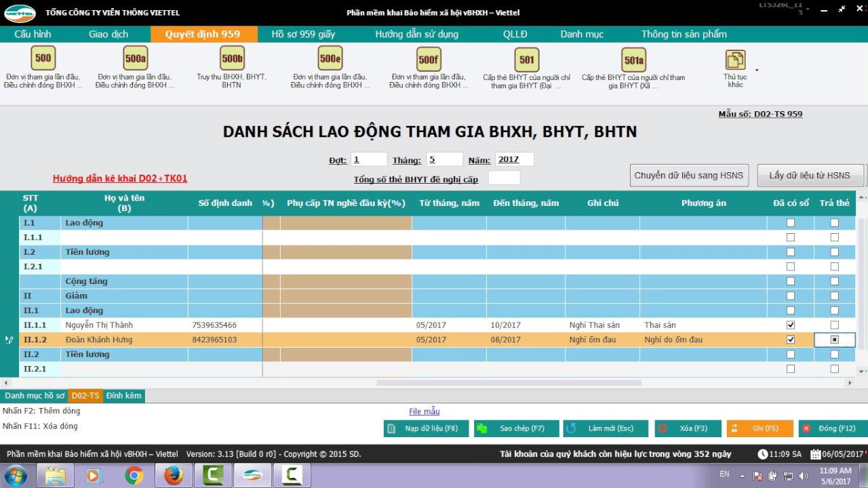Check Trả thẻ for I.1 Lao động row
The image size is (868, 488).
(x=834, y=222)
